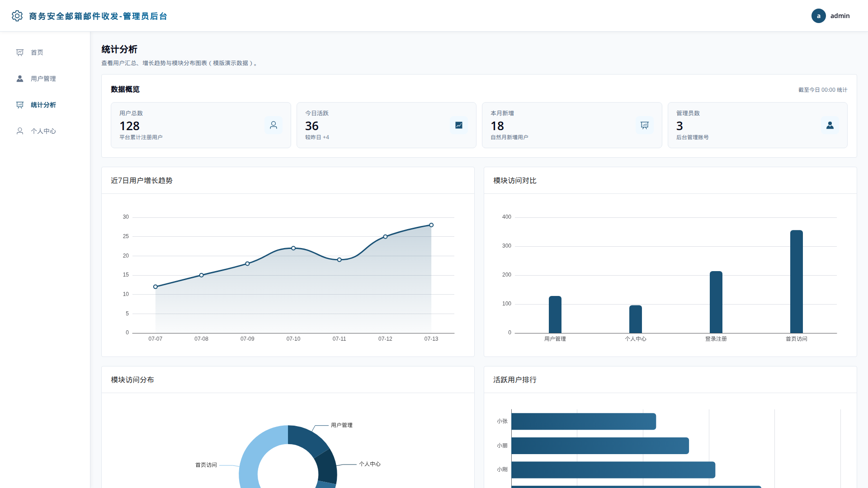The image size is (868, 488).
Task: Select the 18 monthly new value
Action: [497, 126]
